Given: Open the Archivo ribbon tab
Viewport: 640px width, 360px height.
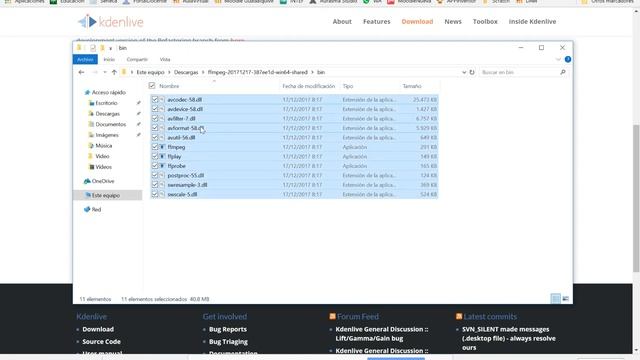Looking at the screenshot, I should tap(85, 60).
